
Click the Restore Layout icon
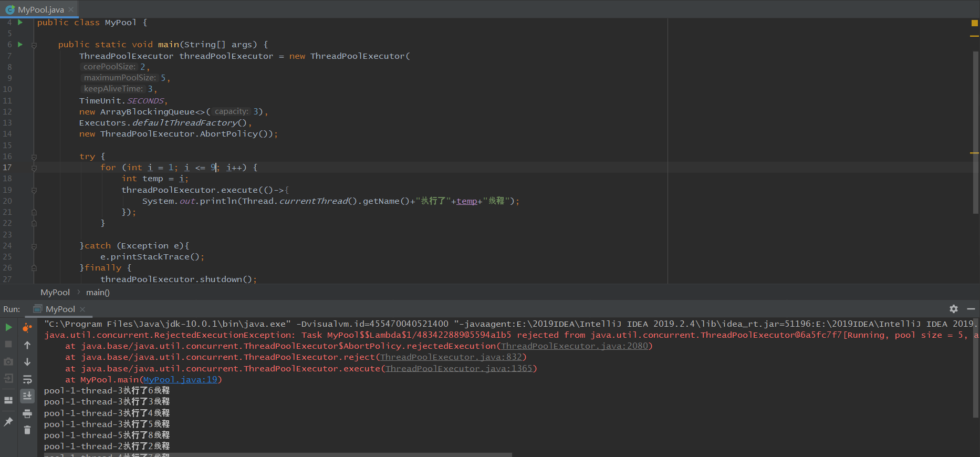[8, 400]
